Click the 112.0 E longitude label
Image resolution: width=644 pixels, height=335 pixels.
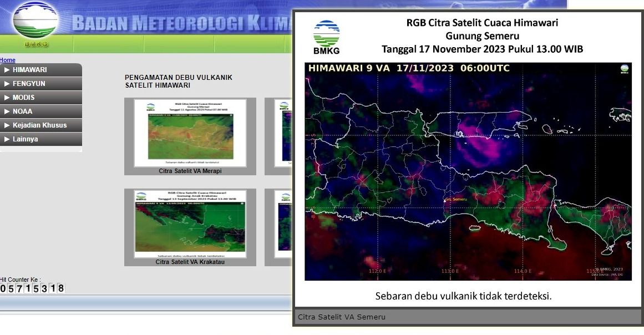coord(378,271)
